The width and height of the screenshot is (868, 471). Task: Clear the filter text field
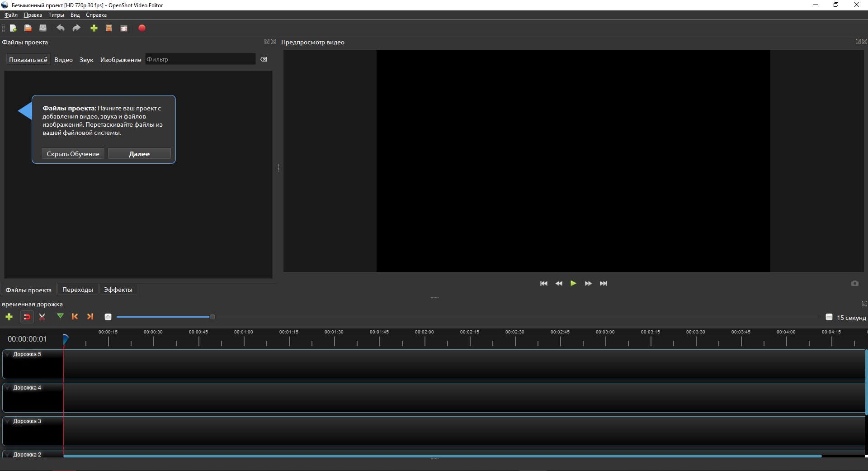click(x=264, y=59)
